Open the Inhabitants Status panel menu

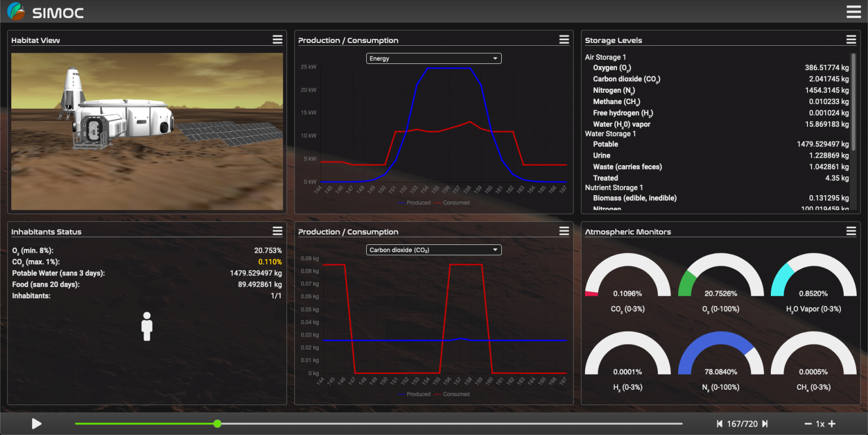click(x=277, y=231)
